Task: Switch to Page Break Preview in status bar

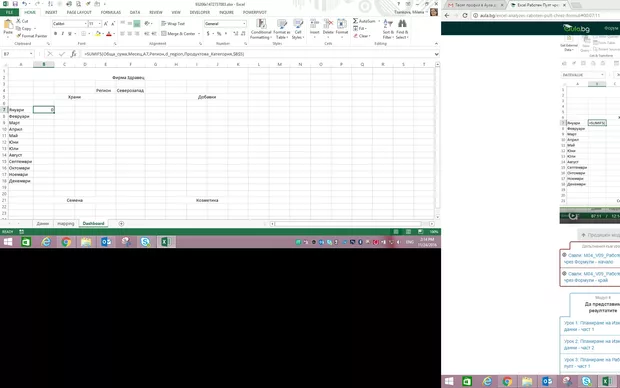Action: pyautogui.click(x=420, y=232)
